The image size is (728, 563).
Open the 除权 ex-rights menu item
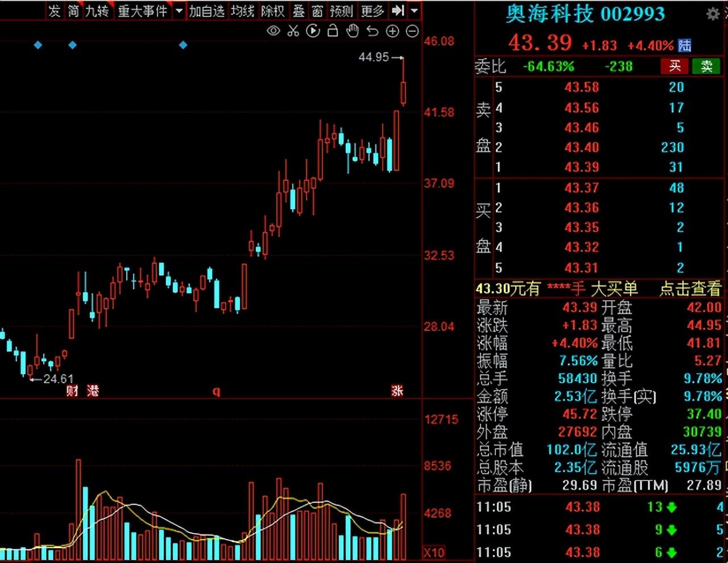click(272, 11)
